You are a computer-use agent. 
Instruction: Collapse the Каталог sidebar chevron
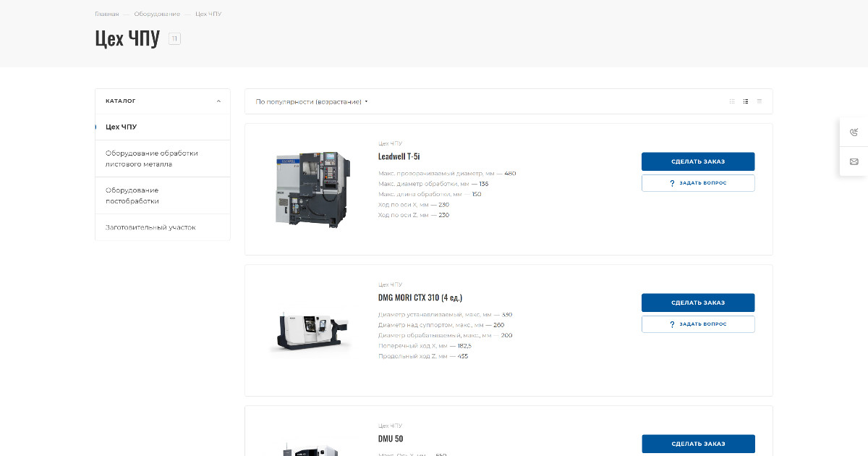coord(218,101)
